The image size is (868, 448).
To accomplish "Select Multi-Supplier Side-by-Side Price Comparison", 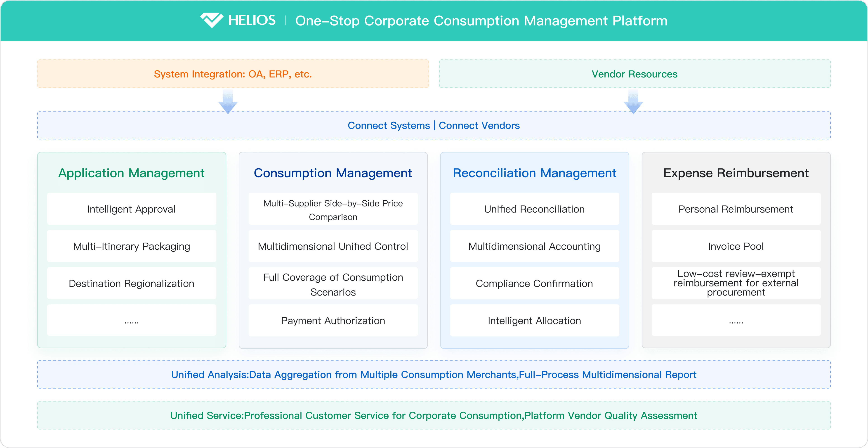I will 333,210.
